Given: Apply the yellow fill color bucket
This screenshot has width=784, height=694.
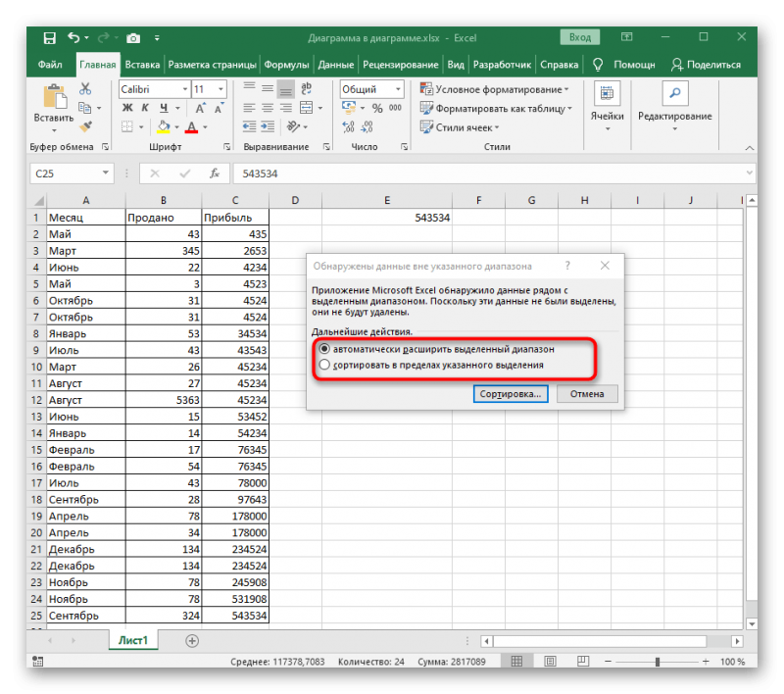Looking at the screenshot, I should [163, 126].
